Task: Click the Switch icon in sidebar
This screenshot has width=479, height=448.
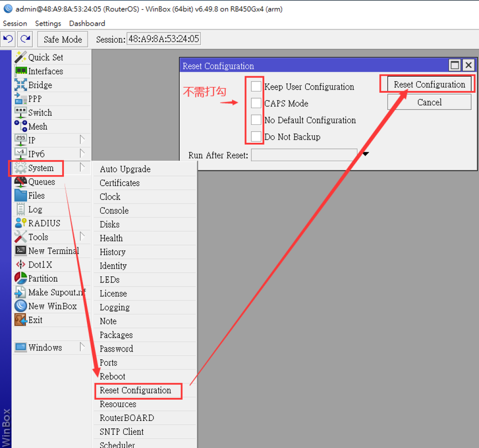Action: (x=20, y=113)
